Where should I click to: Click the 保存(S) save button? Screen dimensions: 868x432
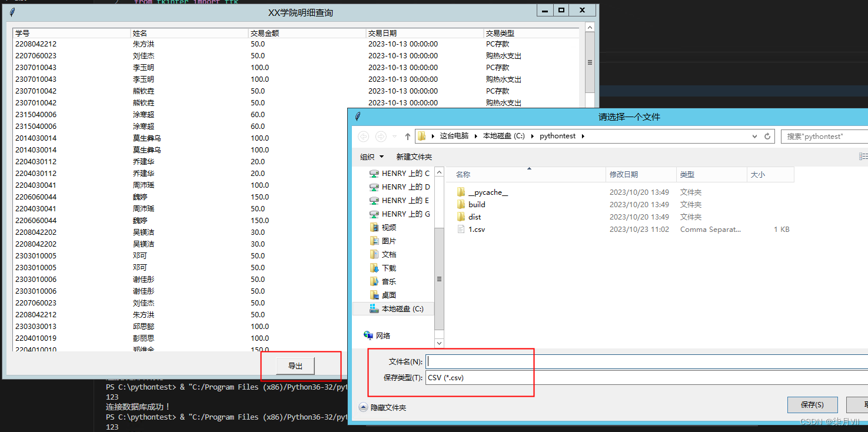click(812, 405)
